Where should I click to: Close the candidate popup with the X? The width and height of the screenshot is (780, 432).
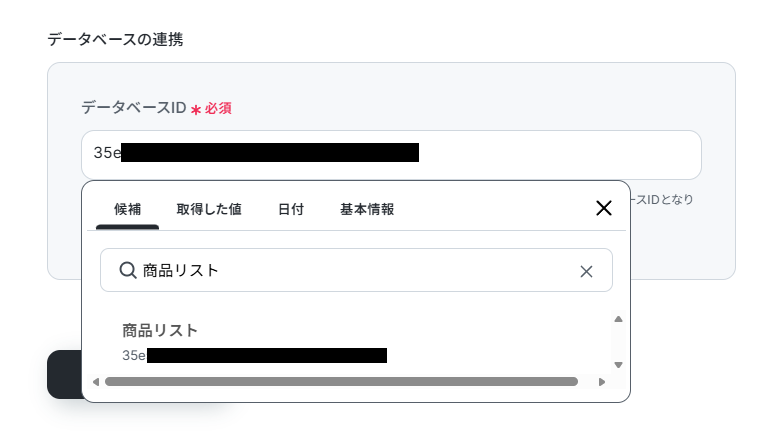pyautogui.click(x=603, y=208)
